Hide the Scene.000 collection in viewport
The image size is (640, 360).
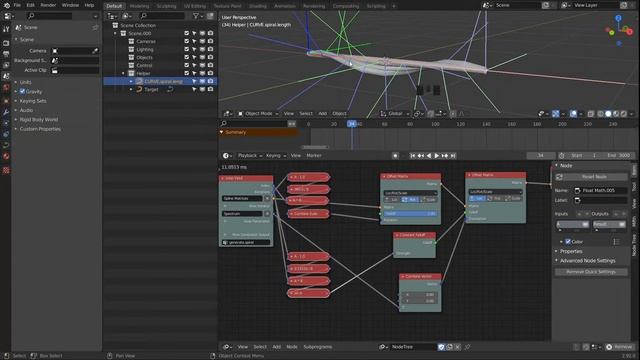(202, 33)
